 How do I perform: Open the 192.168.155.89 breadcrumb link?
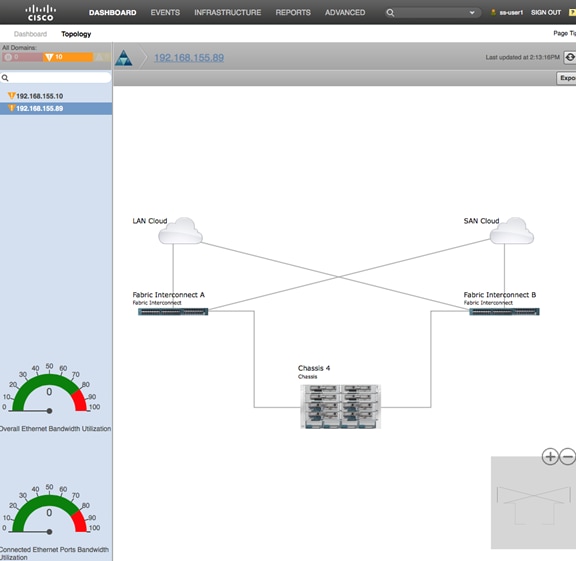tap(189, 58)
